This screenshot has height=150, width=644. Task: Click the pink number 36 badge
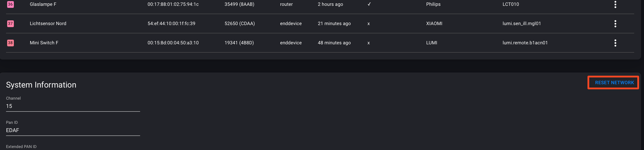tap(10, 4)
